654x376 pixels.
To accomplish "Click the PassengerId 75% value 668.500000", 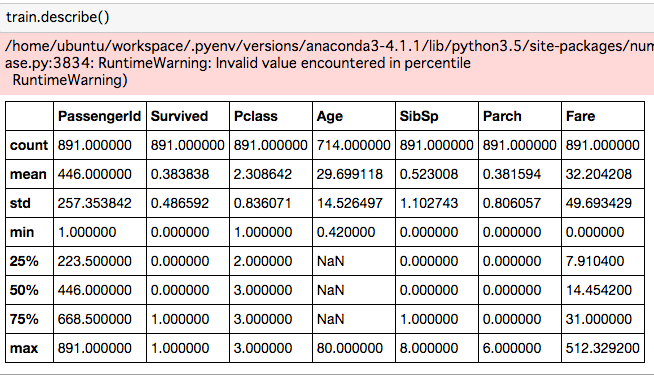I will coord(95,319).
